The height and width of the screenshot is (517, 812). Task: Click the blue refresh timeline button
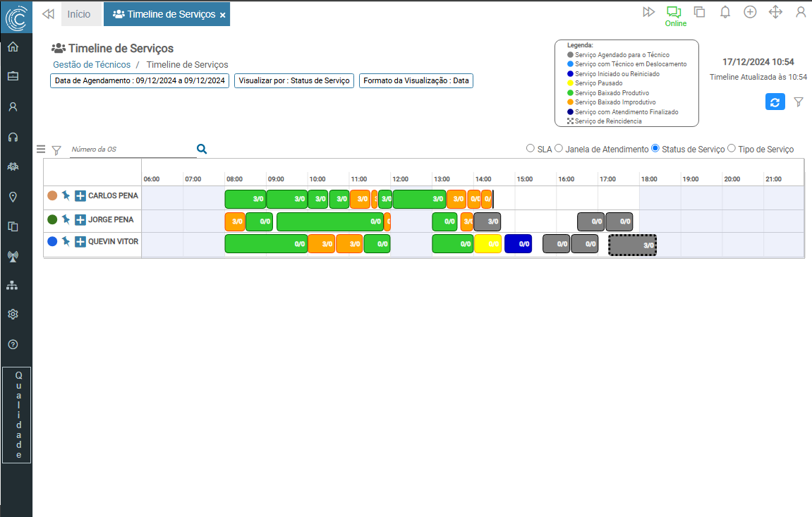tap(775, 102)
